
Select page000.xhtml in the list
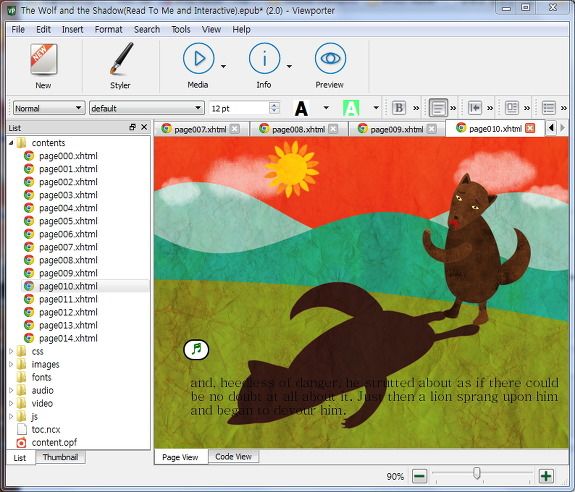click(x=68, y=156)
